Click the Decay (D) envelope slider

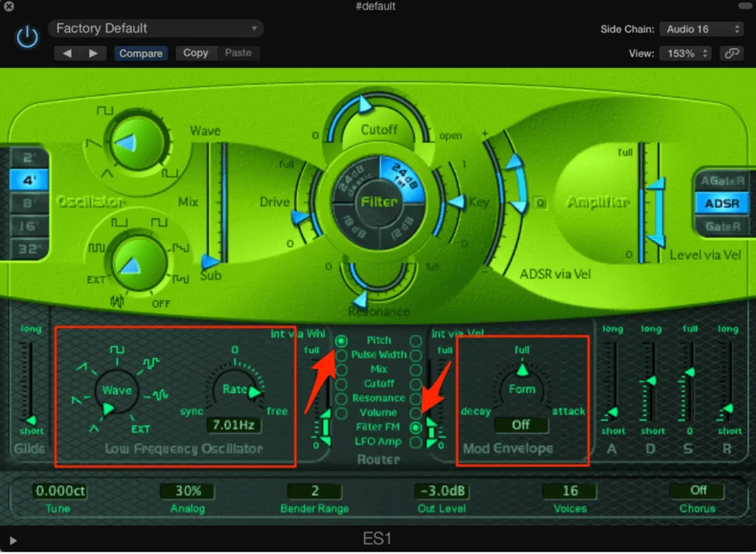pos(651,381)
